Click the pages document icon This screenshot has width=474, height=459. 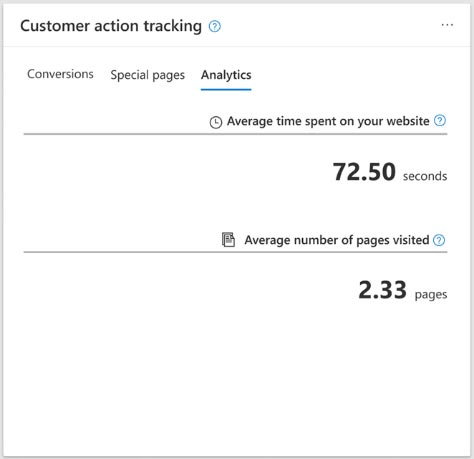point(228,240)
